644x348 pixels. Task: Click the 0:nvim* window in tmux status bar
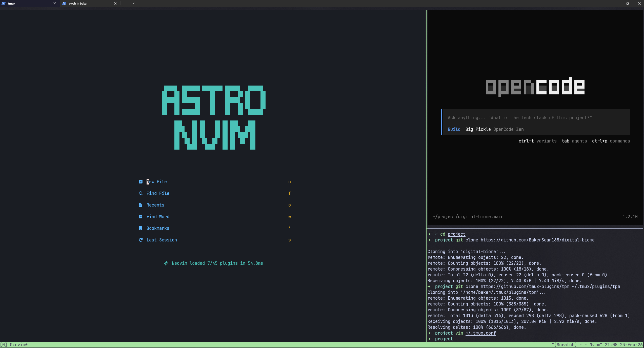pyautogui.click(x=19, y=345)
